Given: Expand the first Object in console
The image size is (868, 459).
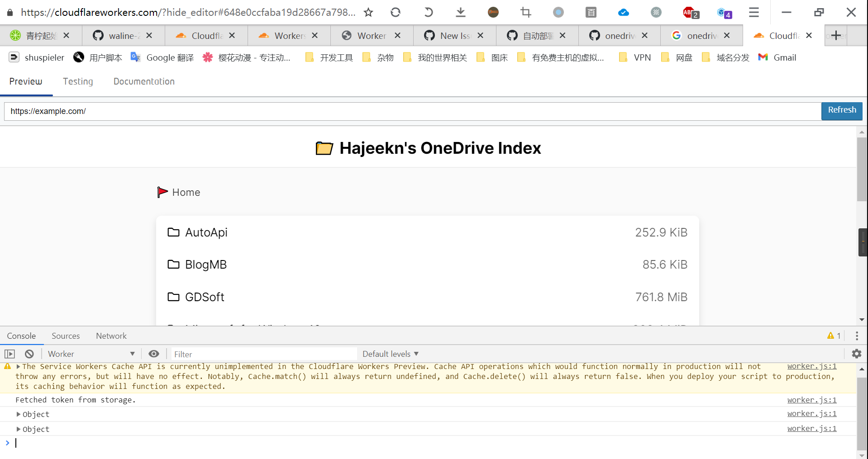Looking at the screenshot, I should click(x=19, y=414).
